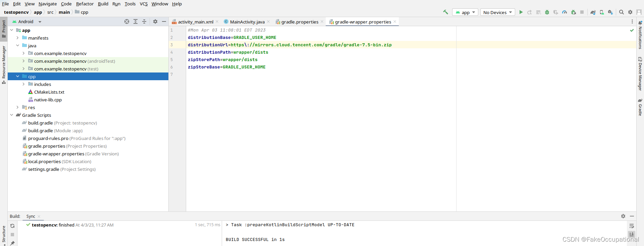
Task: Toggle the Resource Manager side tab
Action: point(4,65)
